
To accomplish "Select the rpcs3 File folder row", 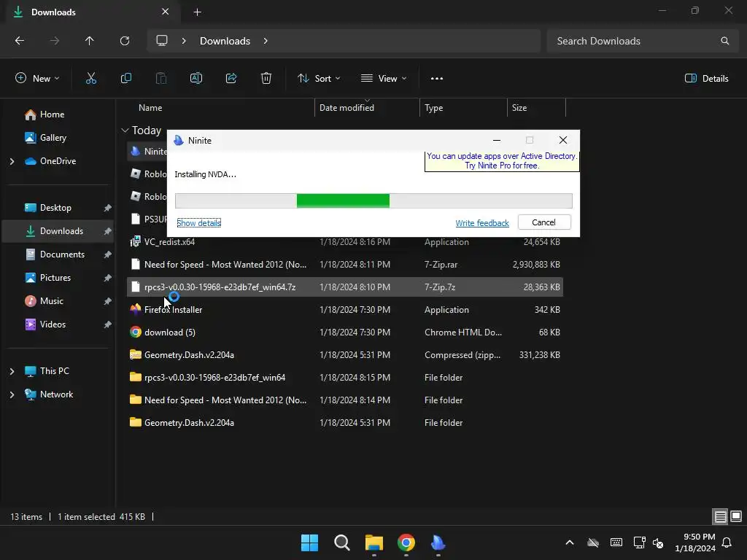I will [345, 378].
